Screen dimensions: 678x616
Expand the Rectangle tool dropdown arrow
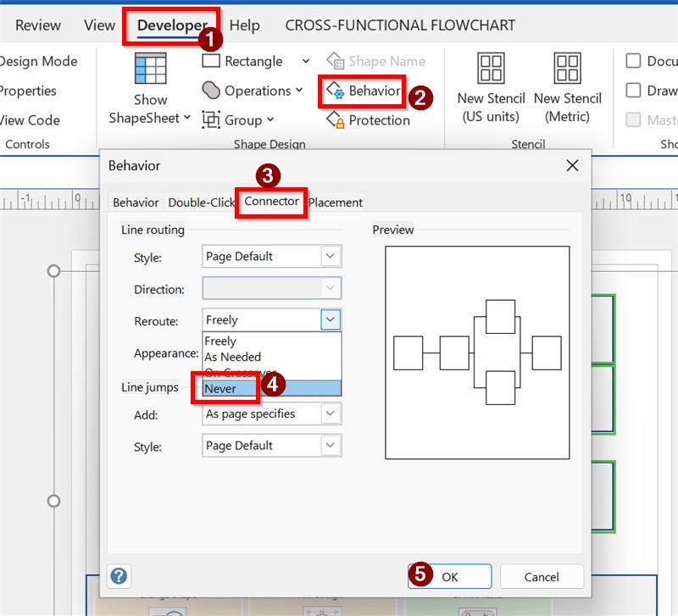coord(306,61)
